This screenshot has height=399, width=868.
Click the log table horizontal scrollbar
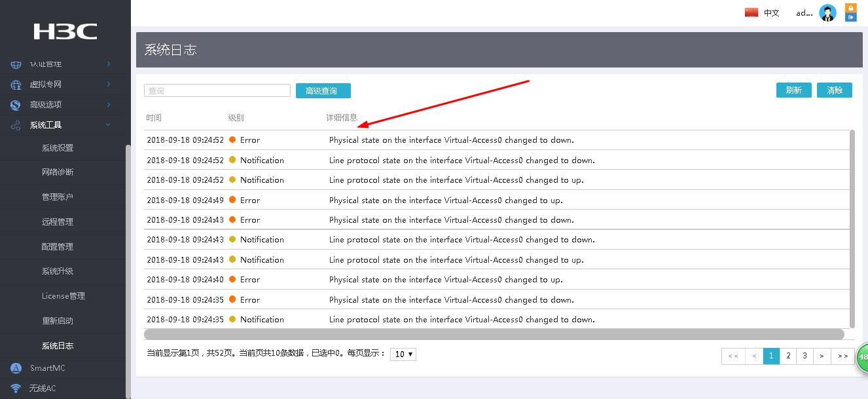point(494,334)
